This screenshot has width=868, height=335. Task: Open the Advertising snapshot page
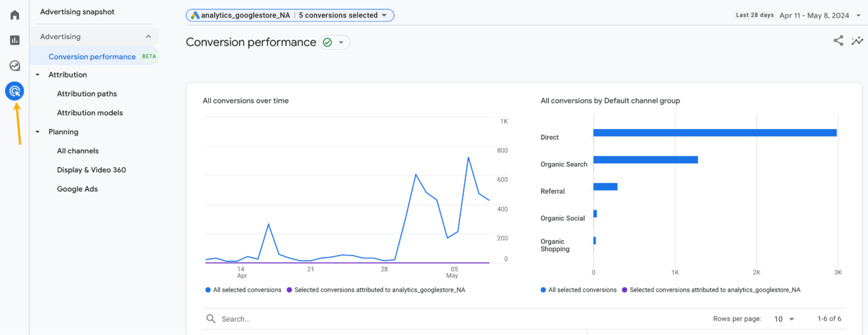(x=77, y=11)
